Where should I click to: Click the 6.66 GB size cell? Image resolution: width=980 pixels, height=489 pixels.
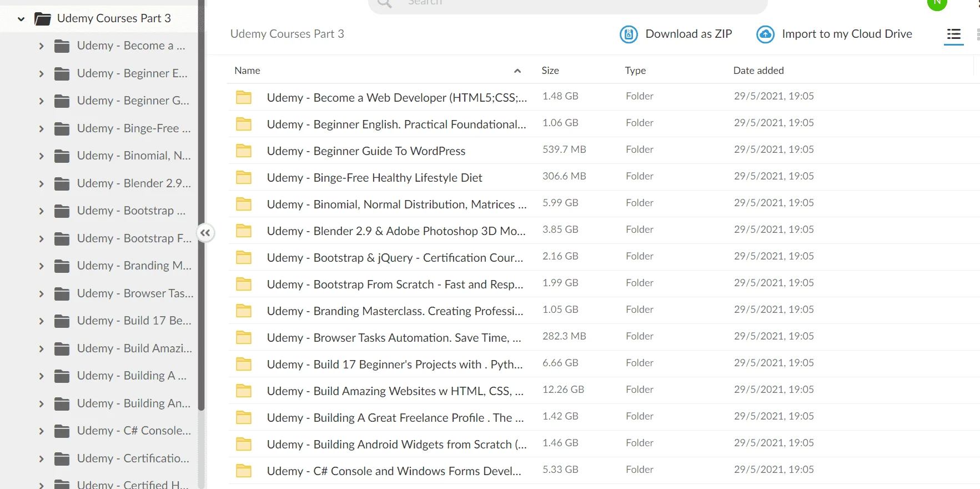click(x=560, y=363)
